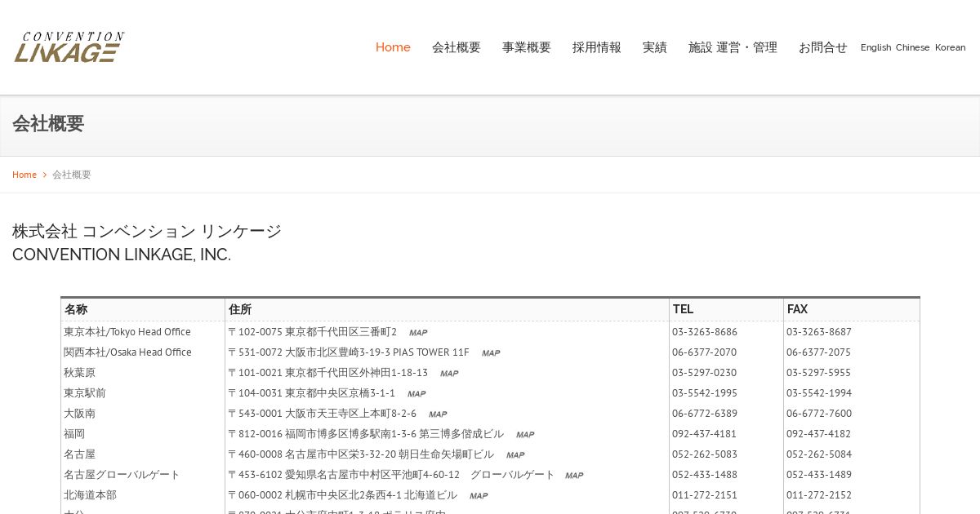Click FAX number 03-3263-8687

click(x=819, y=332)
